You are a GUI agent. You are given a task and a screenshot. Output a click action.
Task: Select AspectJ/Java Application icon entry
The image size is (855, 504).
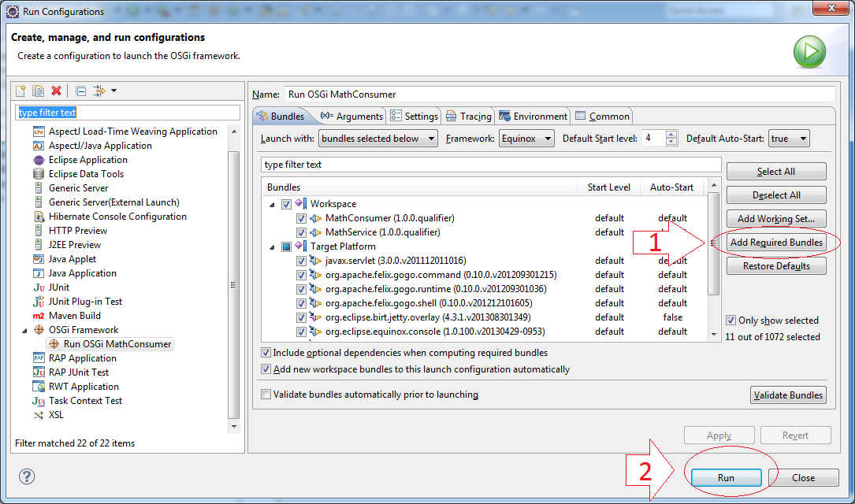39,146
